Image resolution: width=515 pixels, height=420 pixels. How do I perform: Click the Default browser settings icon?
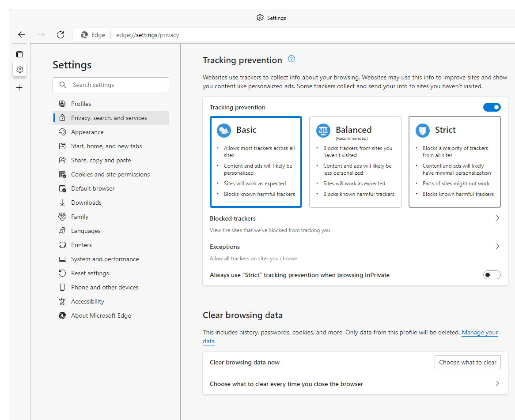click(62, 188)
